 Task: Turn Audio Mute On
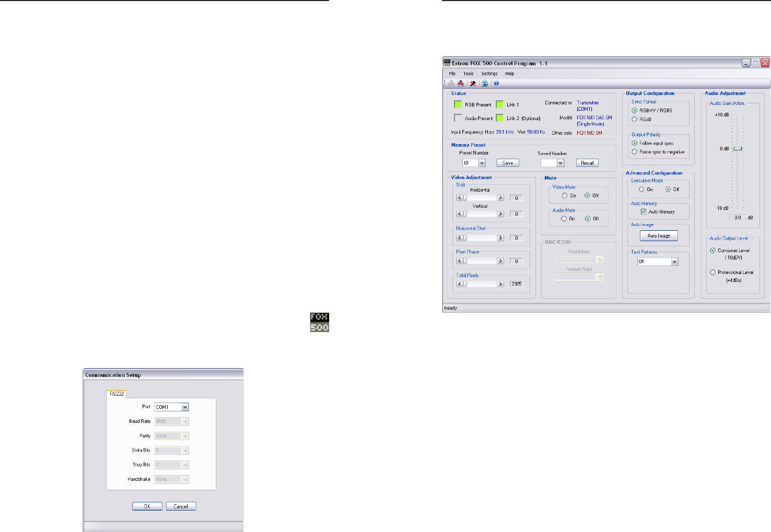564,219
